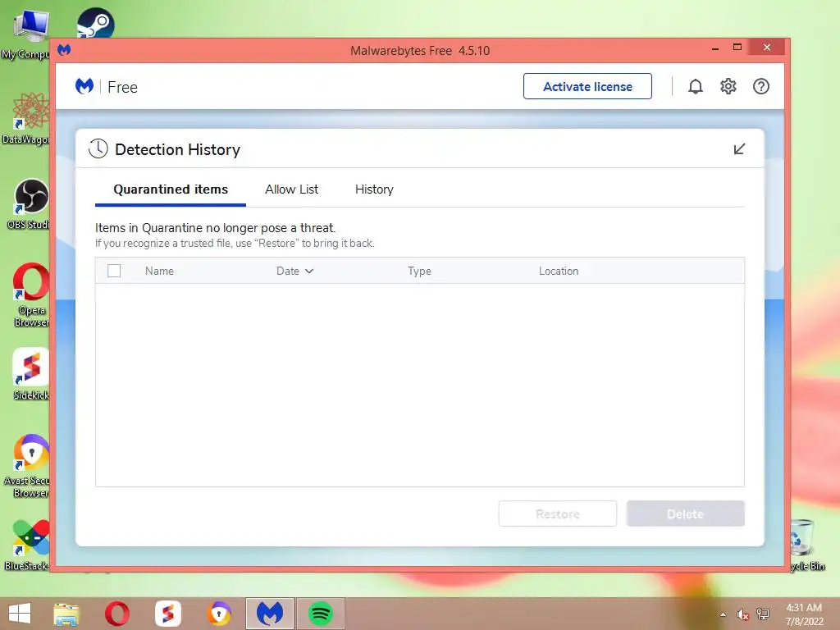Maximize the Malwarebytes window
Screen dimensions: 840x630
[737, 47]
